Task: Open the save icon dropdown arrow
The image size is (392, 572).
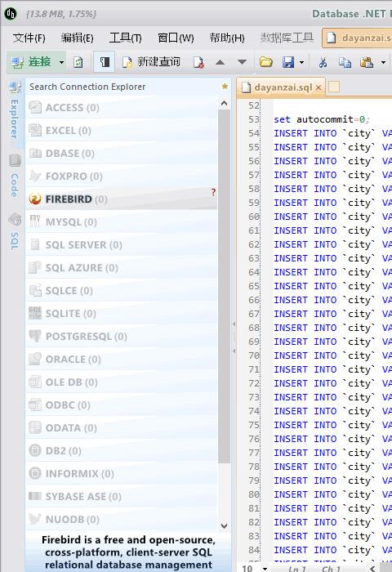Action: coord(301,62)
